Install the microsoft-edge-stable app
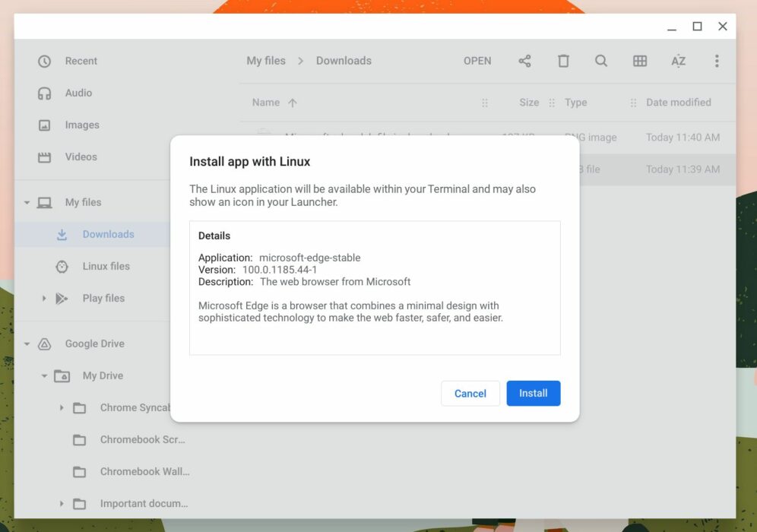The height and width of the screenshot is (532, 757). [533, 393]
